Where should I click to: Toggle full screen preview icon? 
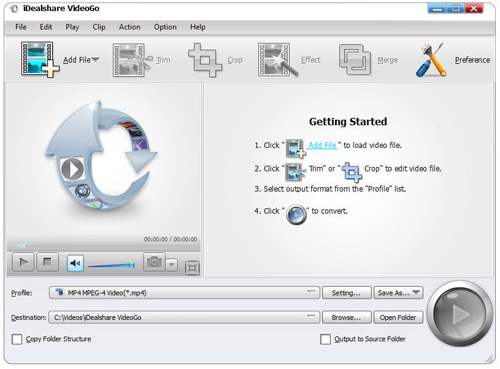coord(192,268)
